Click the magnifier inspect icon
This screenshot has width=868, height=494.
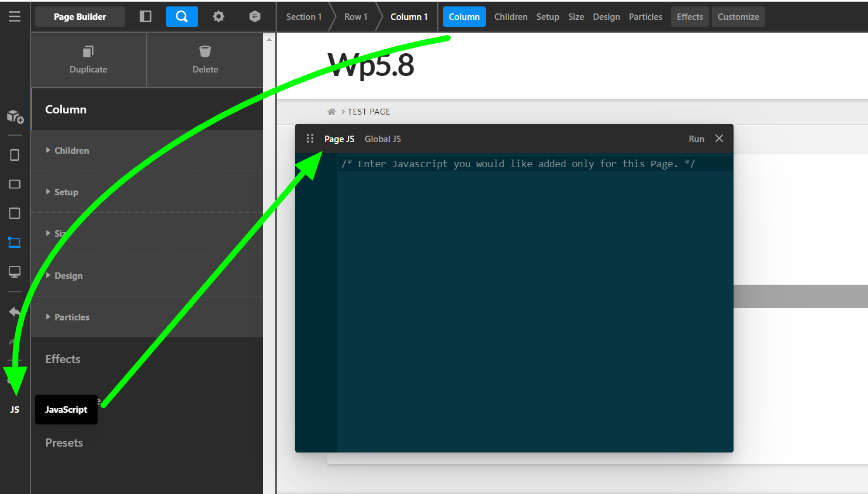[x=182, y=16]
